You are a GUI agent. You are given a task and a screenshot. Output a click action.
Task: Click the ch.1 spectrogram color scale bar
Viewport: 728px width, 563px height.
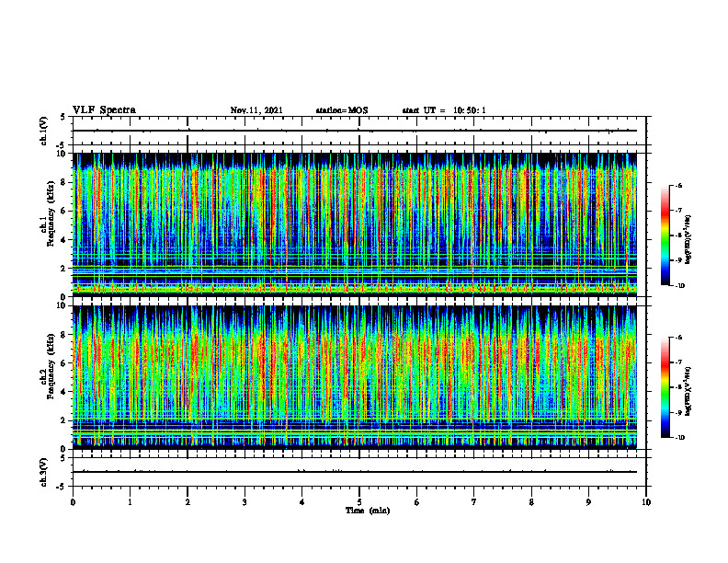pyautogui.click(x=665, y=236)
